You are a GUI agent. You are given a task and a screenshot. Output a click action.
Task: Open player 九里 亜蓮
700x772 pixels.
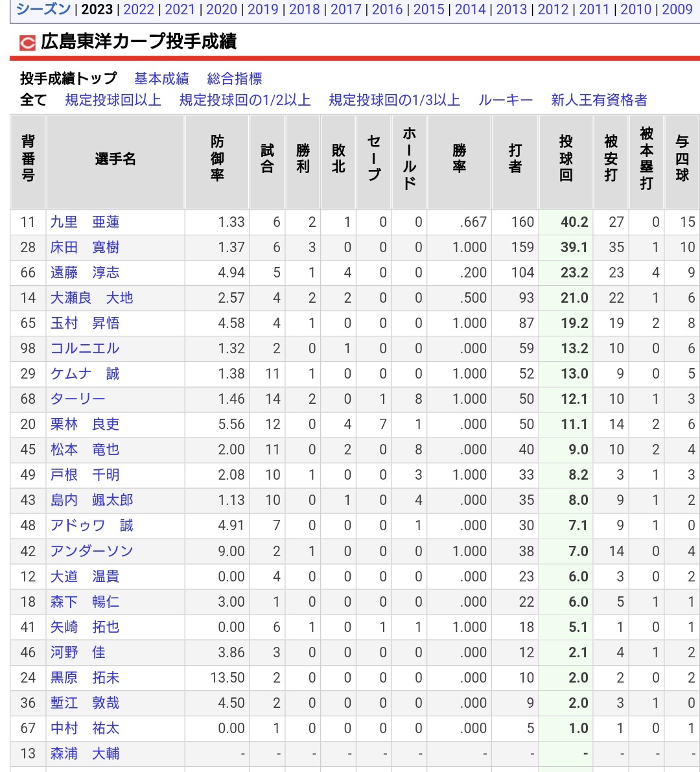click(x=85, y=222)
